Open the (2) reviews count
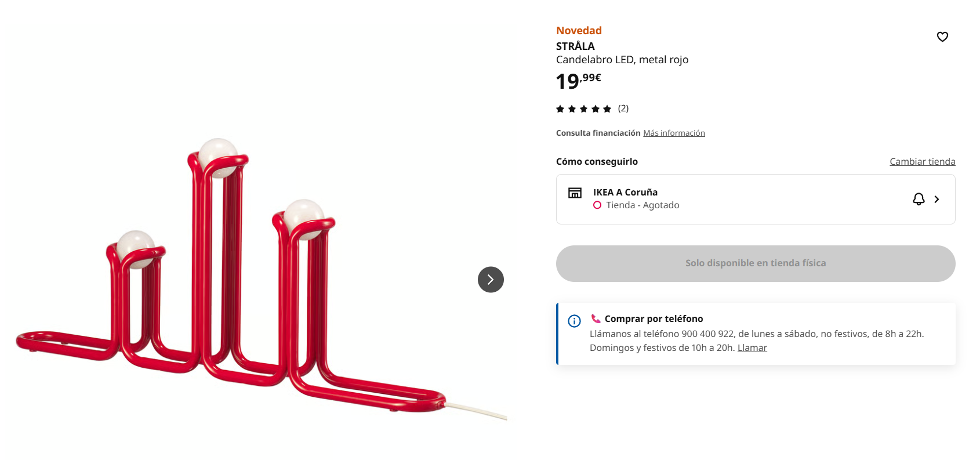The width and height of the screenshot is (980, 460). tap(623, 108)
